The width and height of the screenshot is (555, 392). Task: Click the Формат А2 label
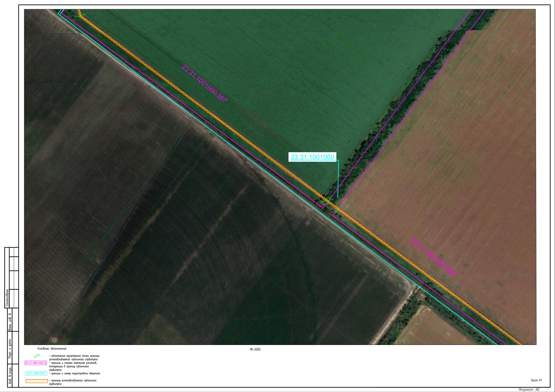tap(529, 389)
